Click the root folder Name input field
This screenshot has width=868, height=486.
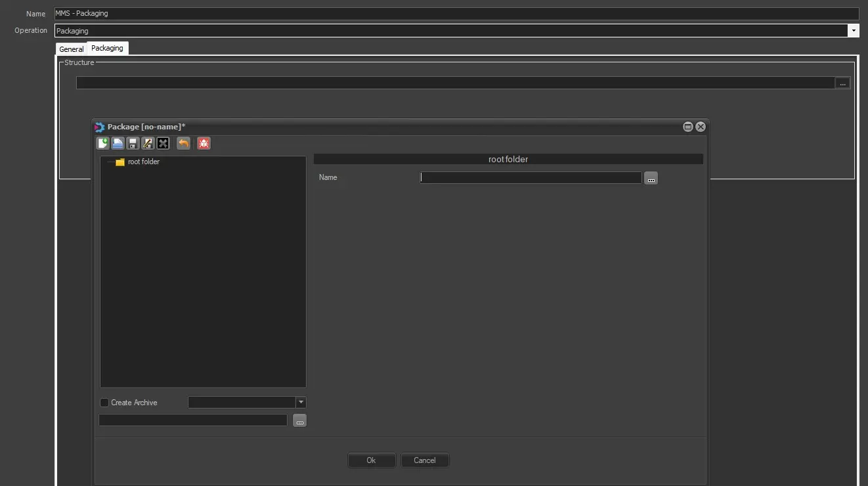(531, 177)
